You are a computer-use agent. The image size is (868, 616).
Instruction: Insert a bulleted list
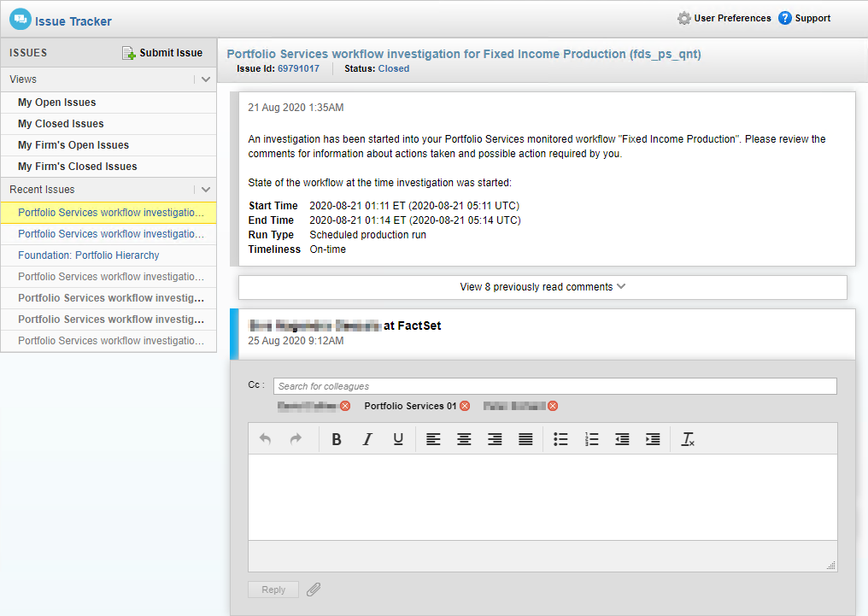tap(560, 439)
